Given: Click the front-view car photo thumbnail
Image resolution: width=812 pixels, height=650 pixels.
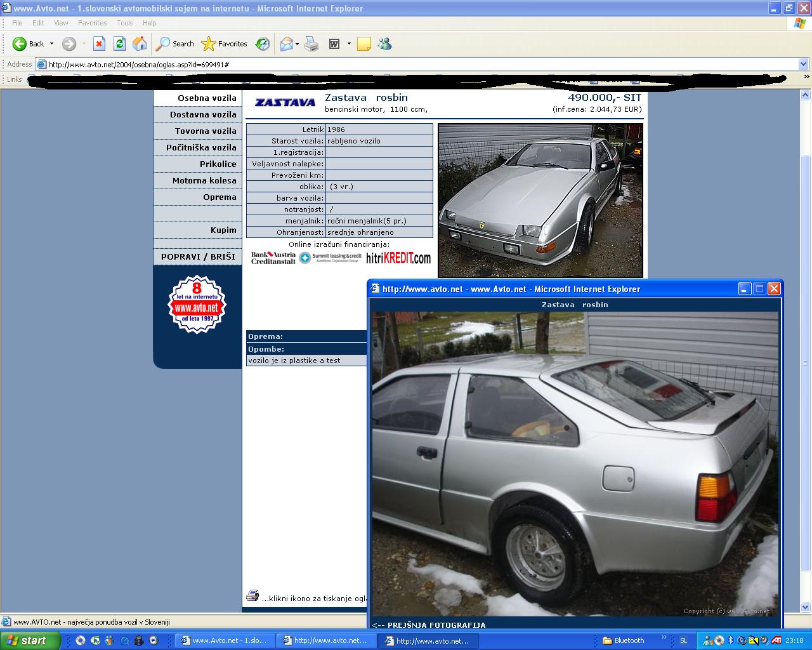Looking at the screenshot, I should click(x=540, y=200).
